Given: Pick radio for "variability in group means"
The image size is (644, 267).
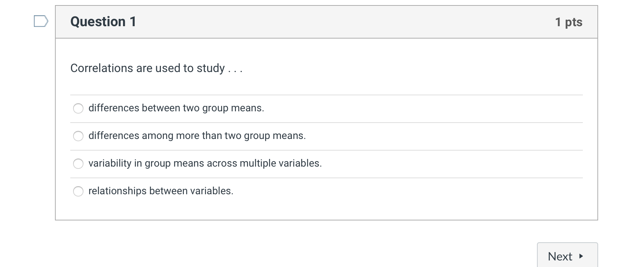Looking at the screenshot, I should pyautogui.click(x=78, y=164).
